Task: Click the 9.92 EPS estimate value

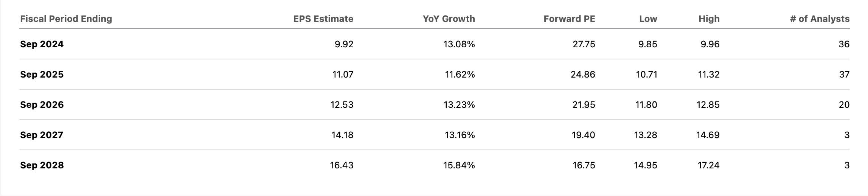Action: click(344, 44)
